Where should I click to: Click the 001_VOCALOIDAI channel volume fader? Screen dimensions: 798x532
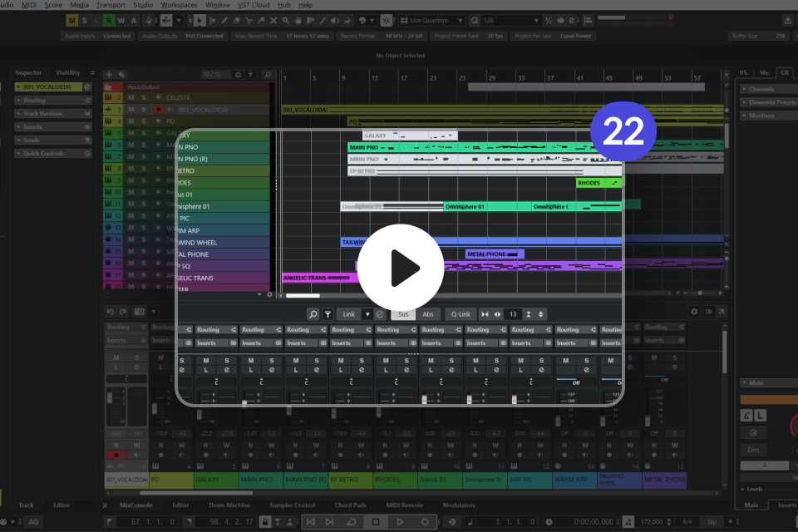(110, 399)
